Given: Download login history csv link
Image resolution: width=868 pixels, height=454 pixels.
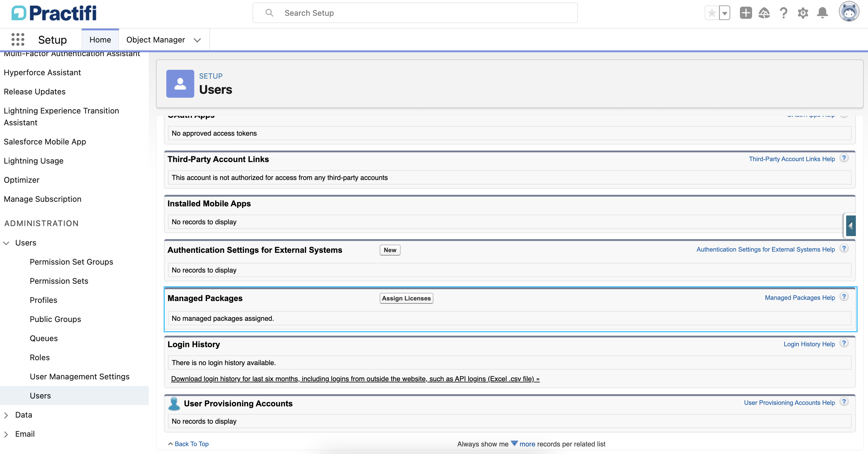Looking at the screenshot, I should click(355, 379).
